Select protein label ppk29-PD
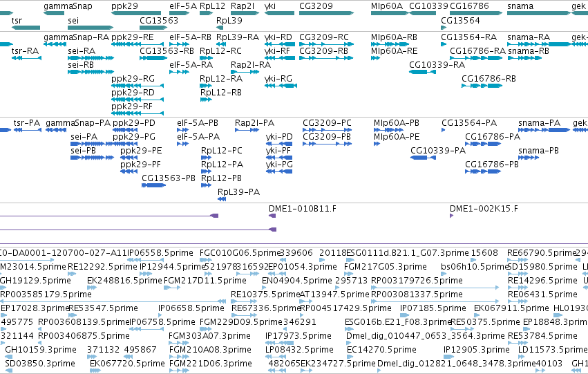The width and height of the screenshot is (588, 374). click(x=134, y=123)
